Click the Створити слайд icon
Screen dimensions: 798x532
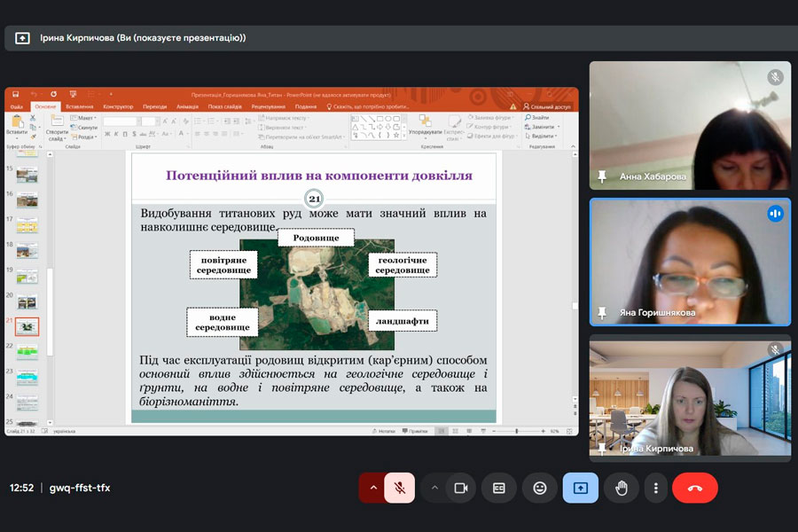[57, 124]
